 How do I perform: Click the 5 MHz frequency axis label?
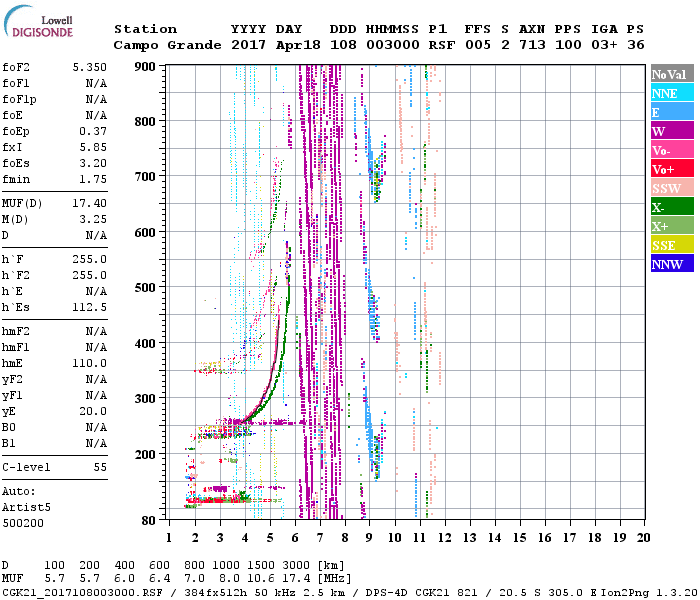coord(270,538)
